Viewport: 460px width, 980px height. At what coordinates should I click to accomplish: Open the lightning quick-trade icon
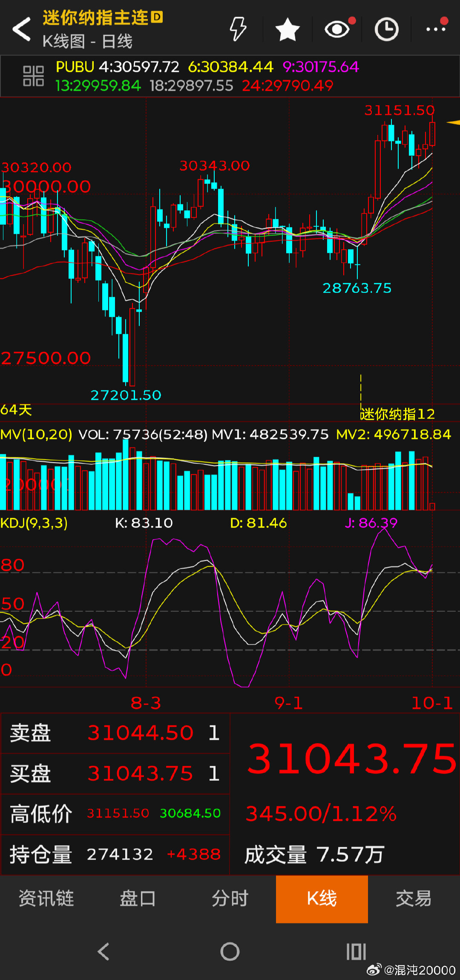tap(238, 29)
